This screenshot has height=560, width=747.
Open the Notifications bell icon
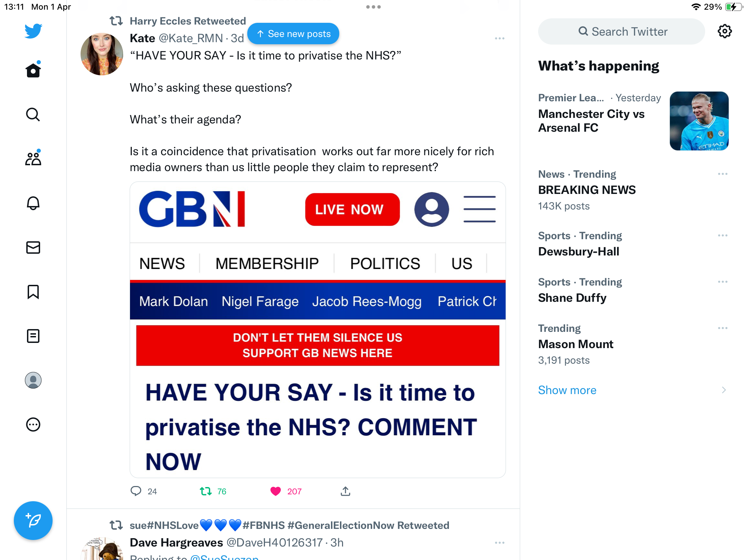(33, 203)
